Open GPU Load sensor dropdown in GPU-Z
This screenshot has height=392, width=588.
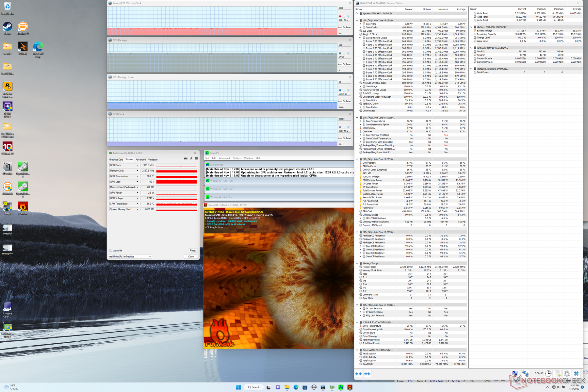pos(138,182)
